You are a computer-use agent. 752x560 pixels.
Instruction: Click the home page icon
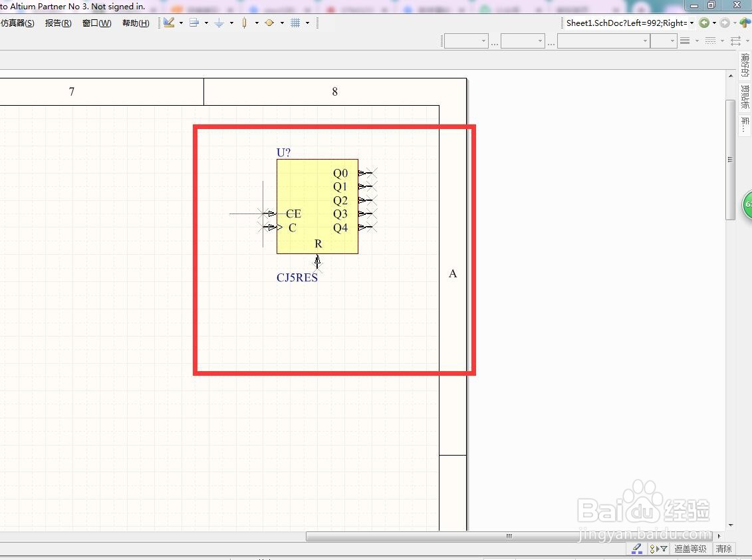(x=745, y=23)
